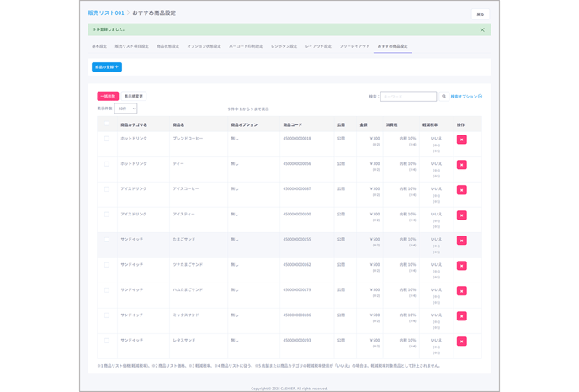This screenshot has width=579, height=392.
Task: Check the たまごサンド row checkbox
Action: [x=107, y=240]
